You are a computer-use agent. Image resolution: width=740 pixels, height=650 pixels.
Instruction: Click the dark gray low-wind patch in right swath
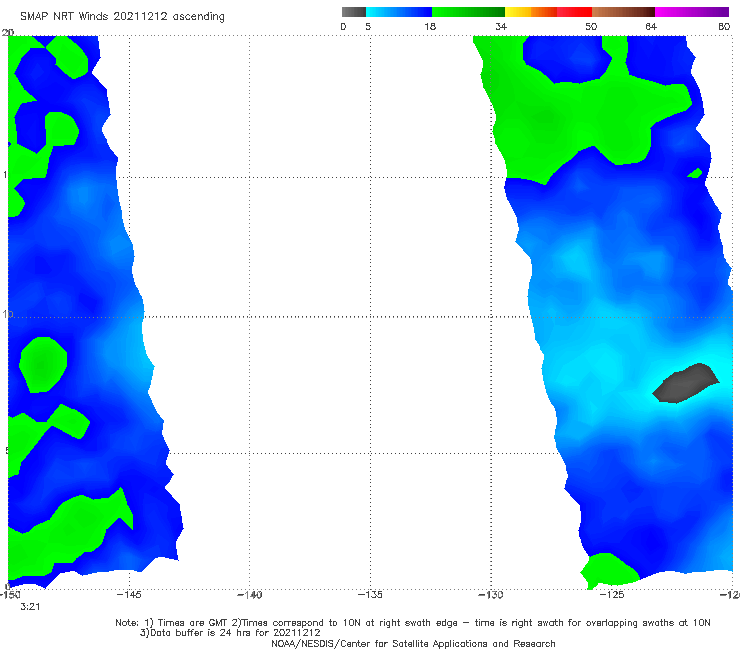click(x=686, y=383)
